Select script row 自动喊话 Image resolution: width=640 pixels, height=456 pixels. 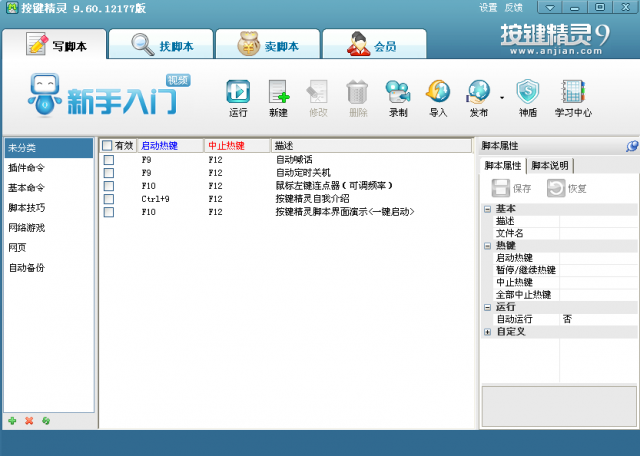pyautogui.click(x=286, y=160)
